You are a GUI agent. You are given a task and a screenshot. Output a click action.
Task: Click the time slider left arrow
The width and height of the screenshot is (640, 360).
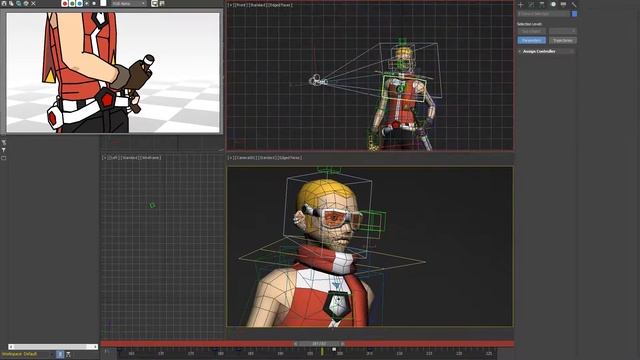click(296, 344)
